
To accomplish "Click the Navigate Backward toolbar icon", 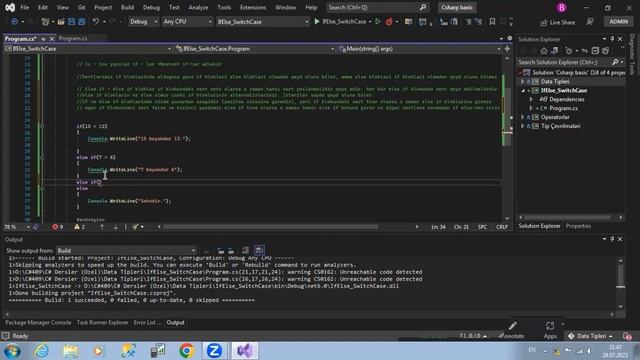I will tap(14, 22).
